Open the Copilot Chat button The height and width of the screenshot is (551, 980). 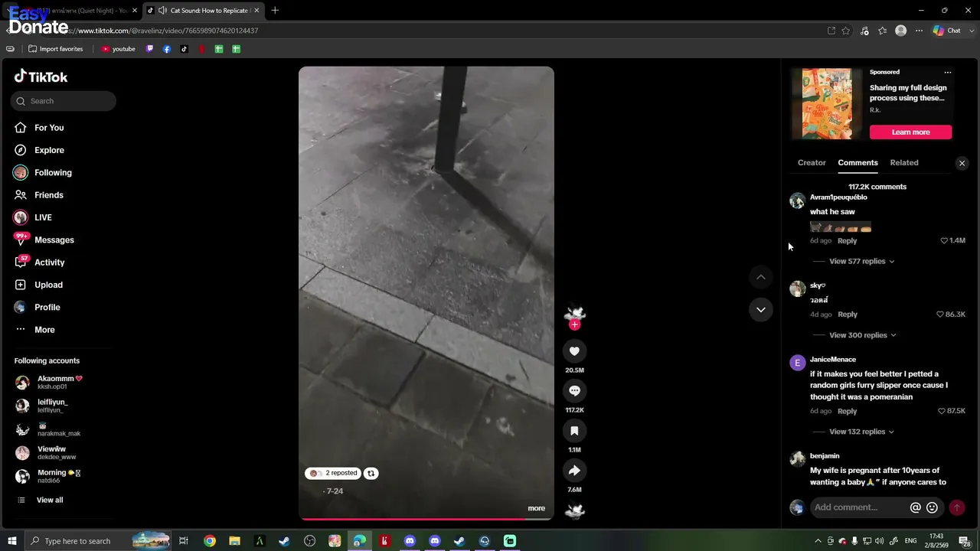pyautogui.click(x=946, y=31)
